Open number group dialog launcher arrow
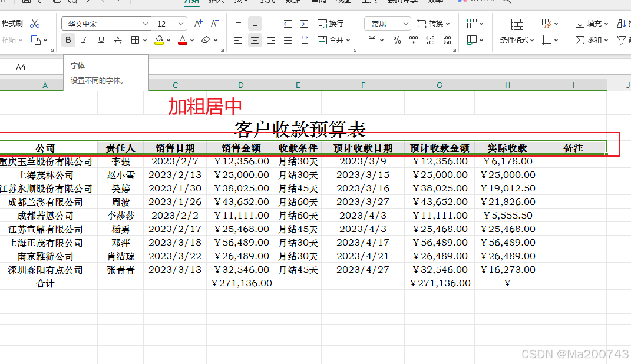631x364 pixels. pos(454,50)
